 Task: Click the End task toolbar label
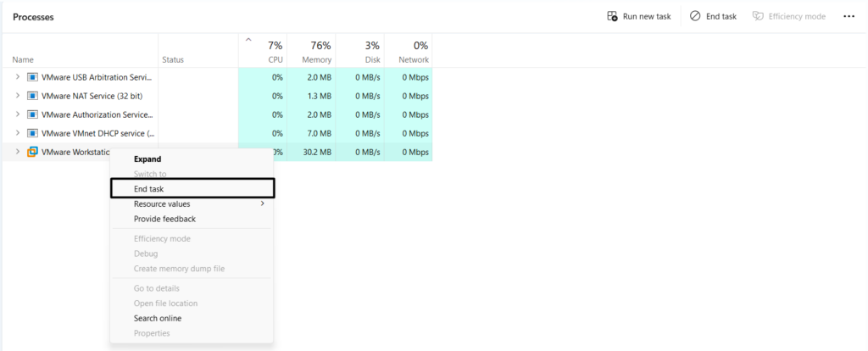tap(721, 17)
